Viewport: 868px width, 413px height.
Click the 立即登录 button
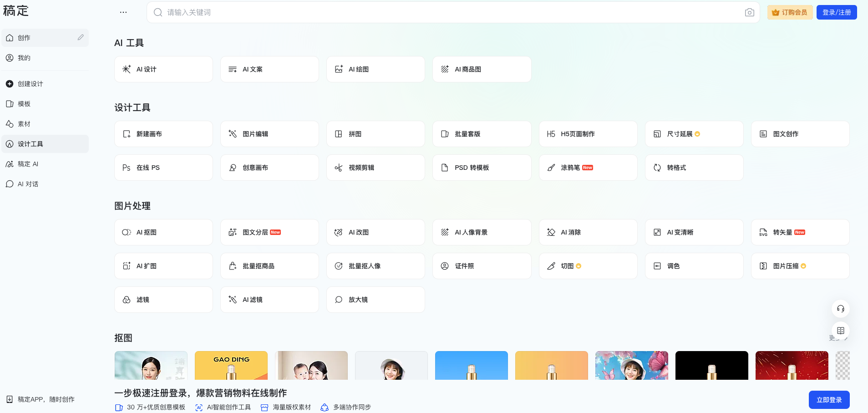[x=829, y=400]
